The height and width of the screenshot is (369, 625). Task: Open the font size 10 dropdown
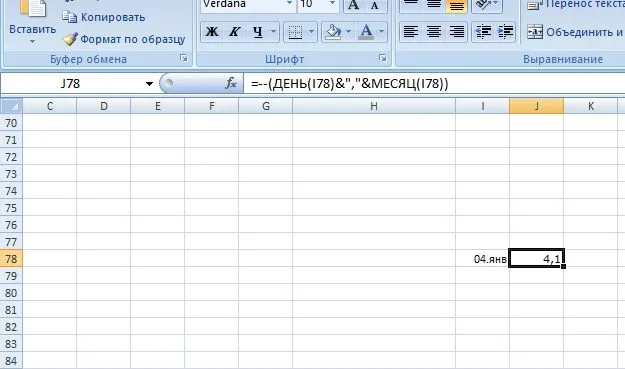[x=332, y=4]
